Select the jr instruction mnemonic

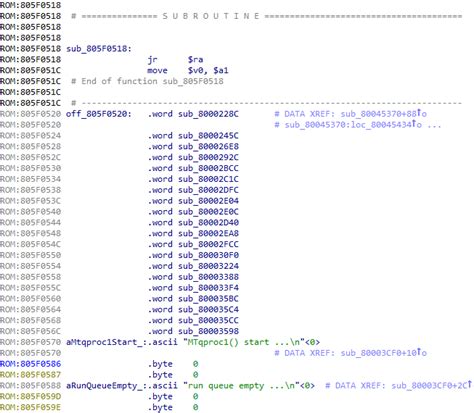(152, 60)
